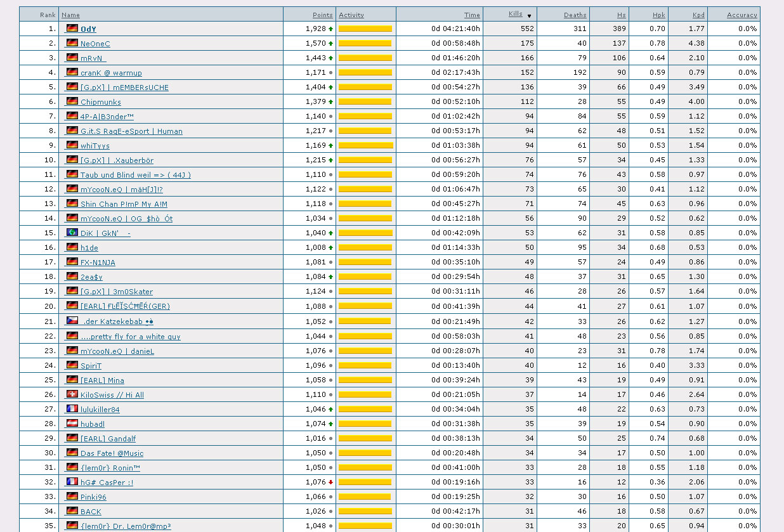Image resolution: width=784 pixels, height=532 pixels.
Task: Sort by the Kpd column header
Action: pos(698,15)
